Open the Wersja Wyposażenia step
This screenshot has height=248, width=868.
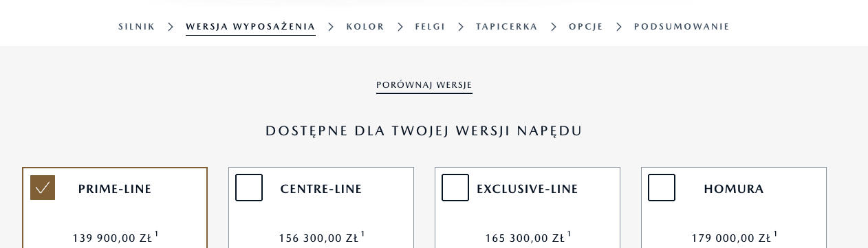point(250,27)
